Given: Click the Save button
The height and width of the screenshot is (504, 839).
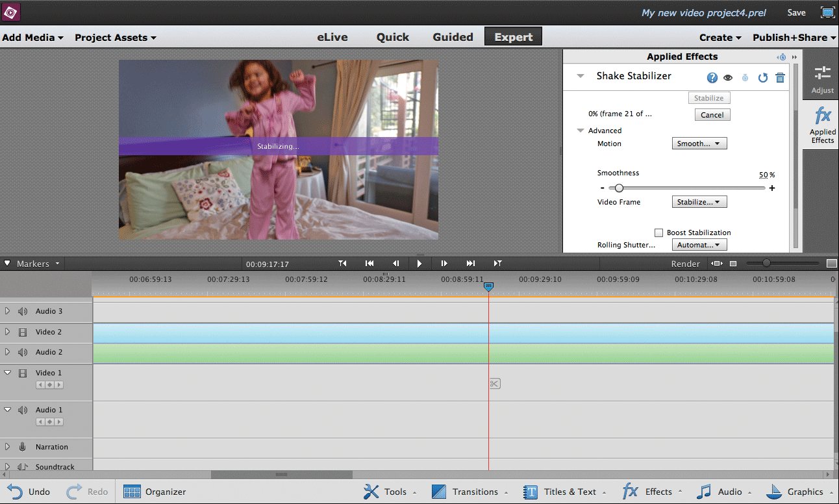Looking at the screenshot, I should pyautogui.click(x=796, y=12).
